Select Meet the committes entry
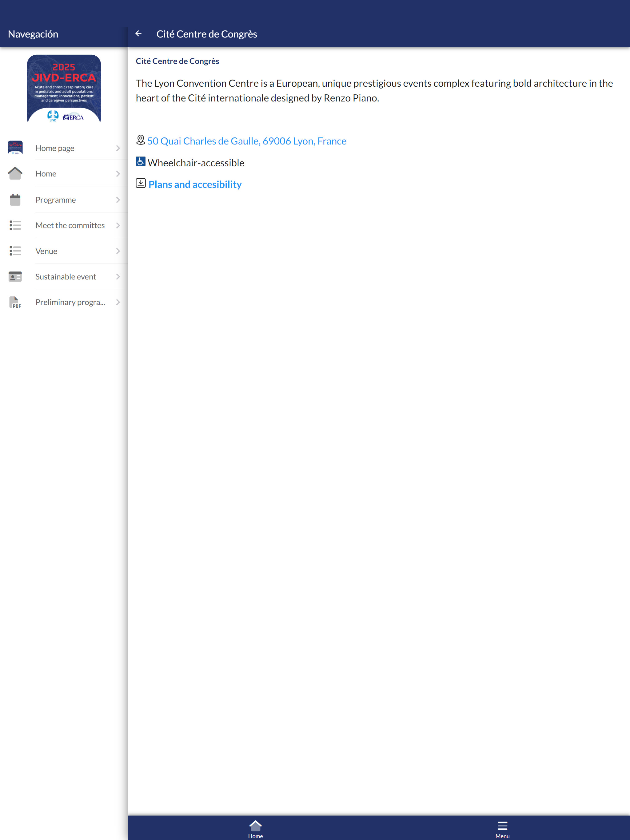 coord(64,225)
